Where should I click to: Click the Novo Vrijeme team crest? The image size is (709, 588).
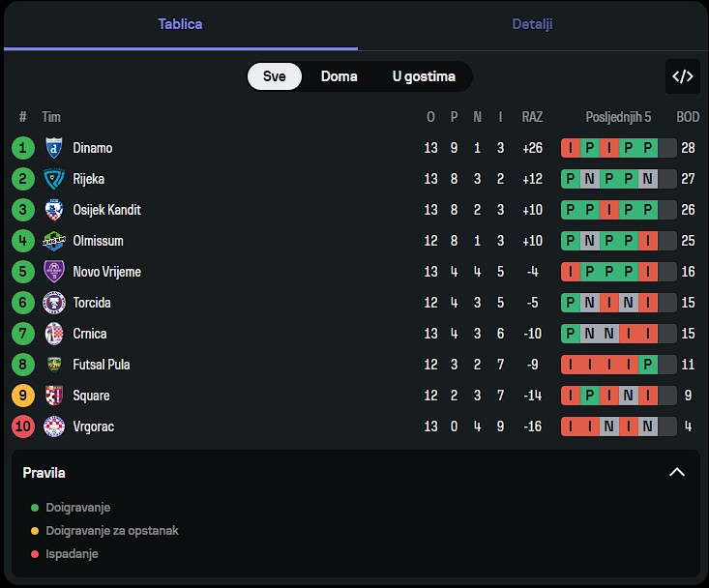(54, 272)
